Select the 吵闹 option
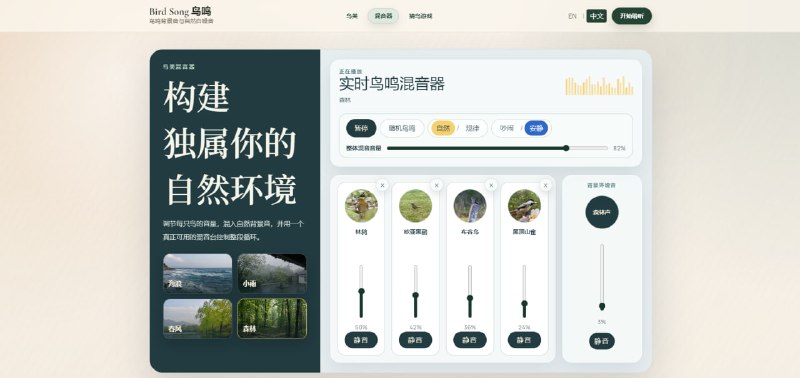 pos(507,129)
